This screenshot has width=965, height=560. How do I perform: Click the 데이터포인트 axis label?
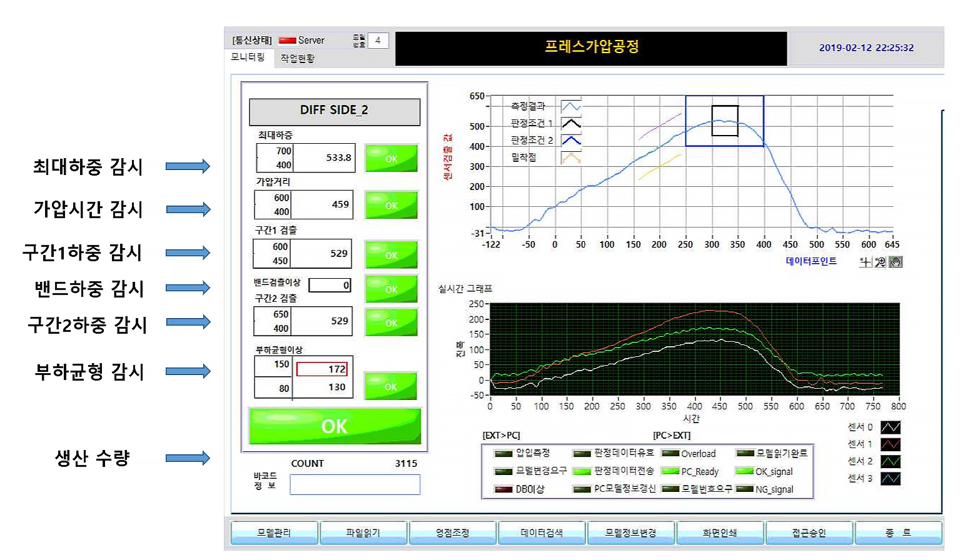tap(811, 261)
